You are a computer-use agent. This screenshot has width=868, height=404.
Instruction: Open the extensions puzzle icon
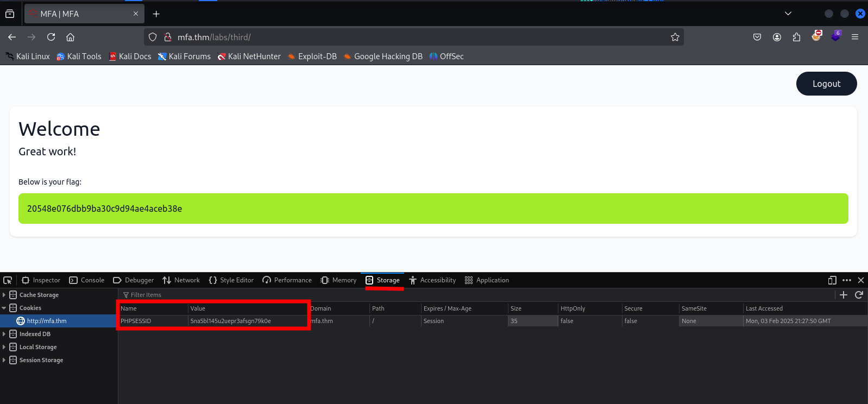coord(796,37)
